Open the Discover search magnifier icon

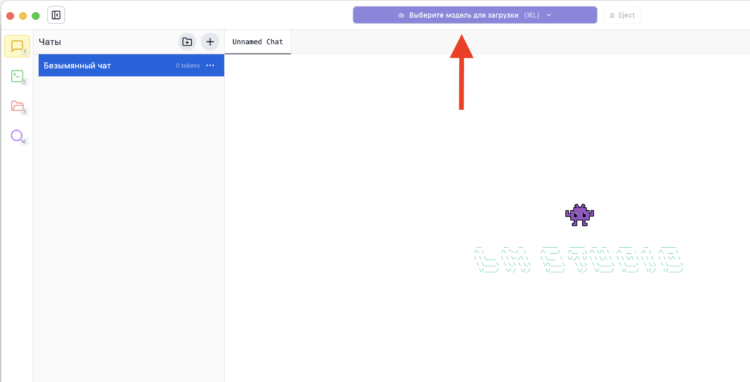click(x=17, y=136)
